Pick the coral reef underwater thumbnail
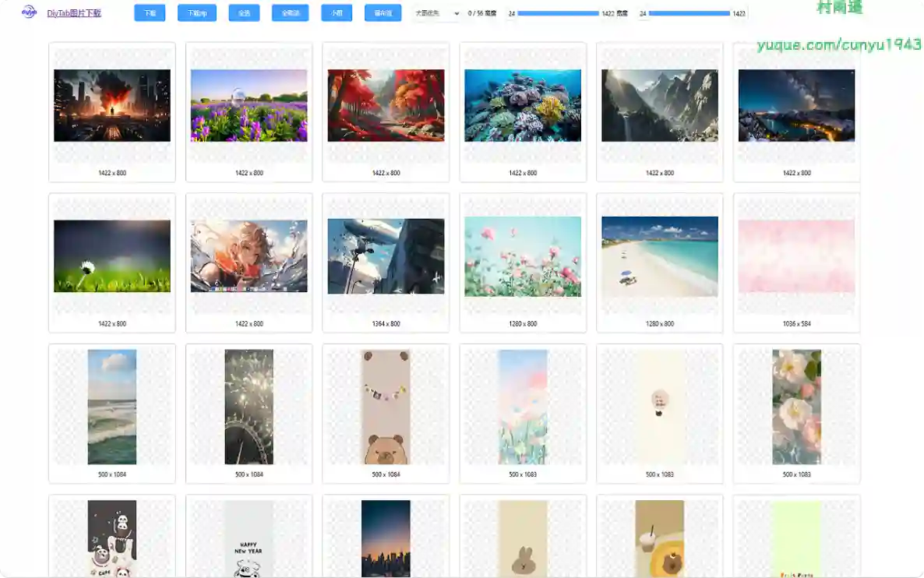The width and height of the screenshot is (924, 578). (x=523, y=106)
